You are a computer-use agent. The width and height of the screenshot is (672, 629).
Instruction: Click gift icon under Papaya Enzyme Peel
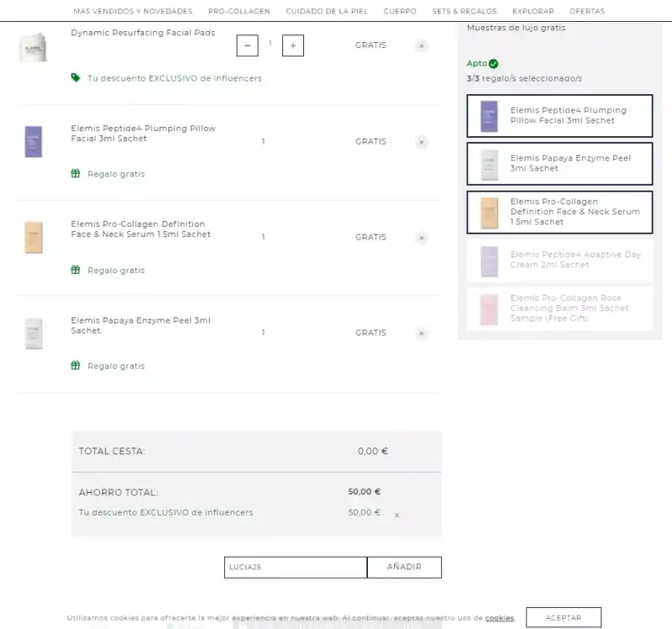tap(76, 365)
